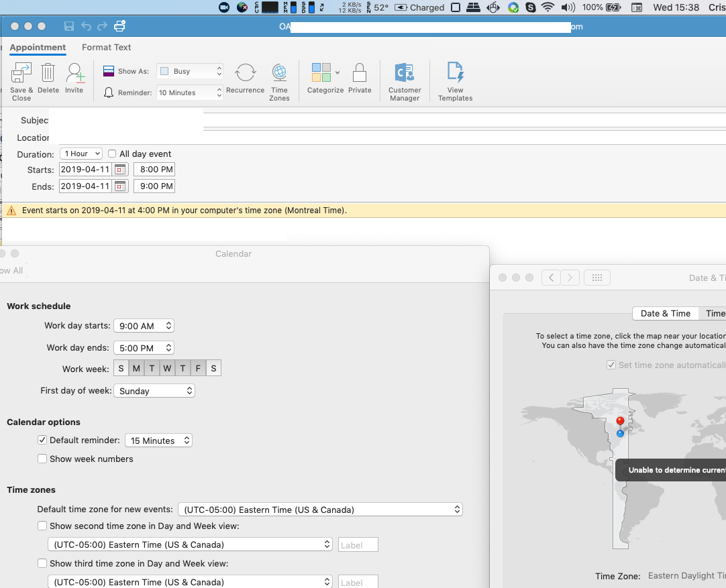The width and height of the screenshot is (726, 588).
Task: Mark appointment Private with lock icon
Action: point(359,73)
